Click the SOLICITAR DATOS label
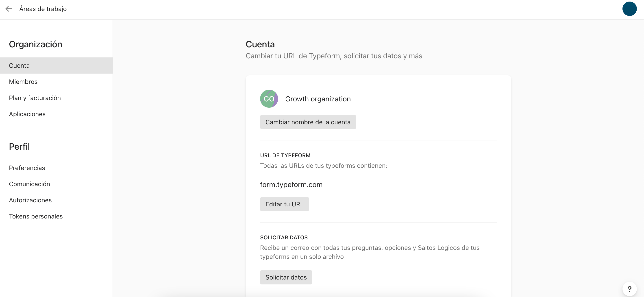The image size is (644, 297). [284, 238]
